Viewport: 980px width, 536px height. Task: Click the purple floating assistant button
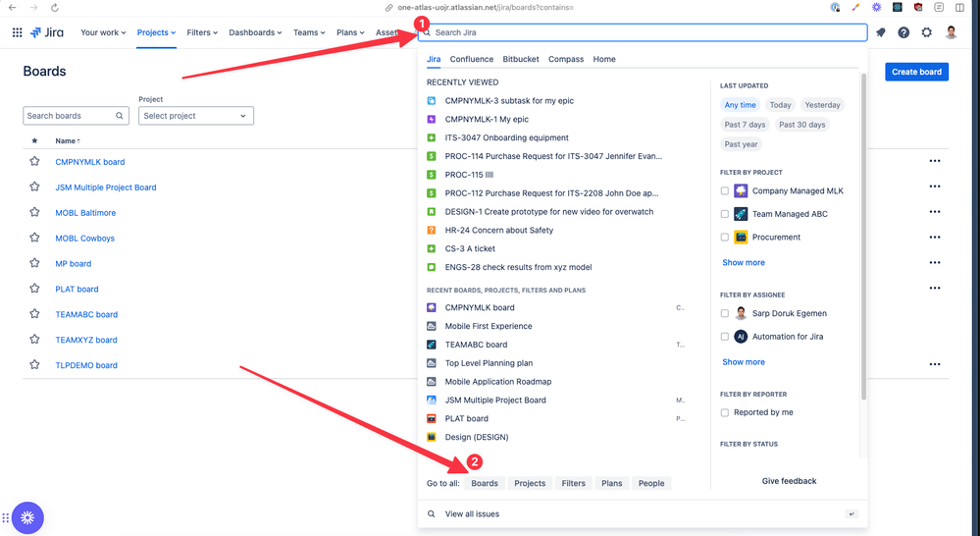click(x=27, y=518)
